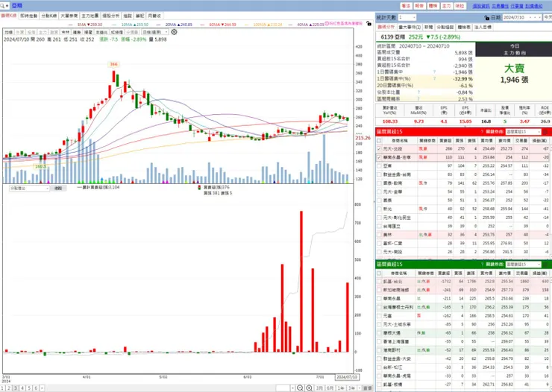Go to page 4 of chart pager
Screen dimensions: 552x392
[22, 388]
